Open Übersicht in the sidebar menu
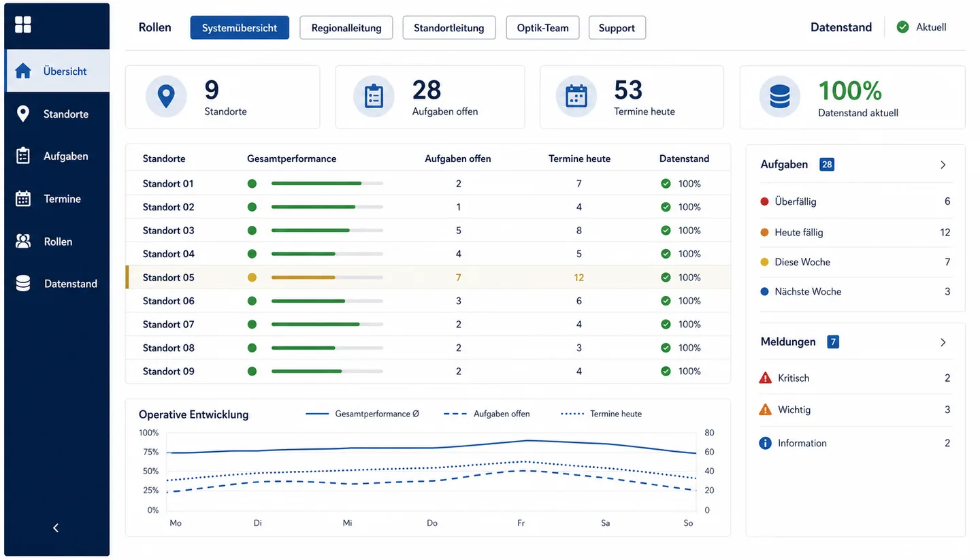The image size is (980, 560). coord(58,71)
